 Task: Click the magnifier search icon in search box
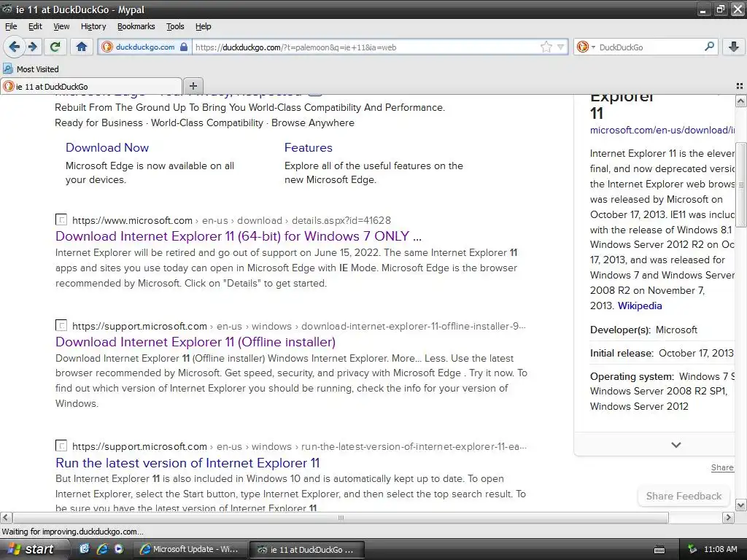pyautogui.click(x=709, y=47)
